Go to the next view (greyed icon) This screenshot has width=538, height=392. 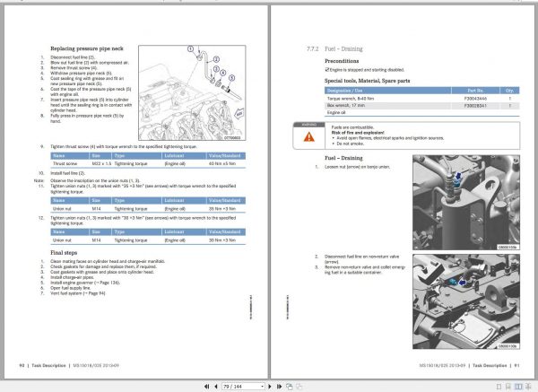pos(299,387)
